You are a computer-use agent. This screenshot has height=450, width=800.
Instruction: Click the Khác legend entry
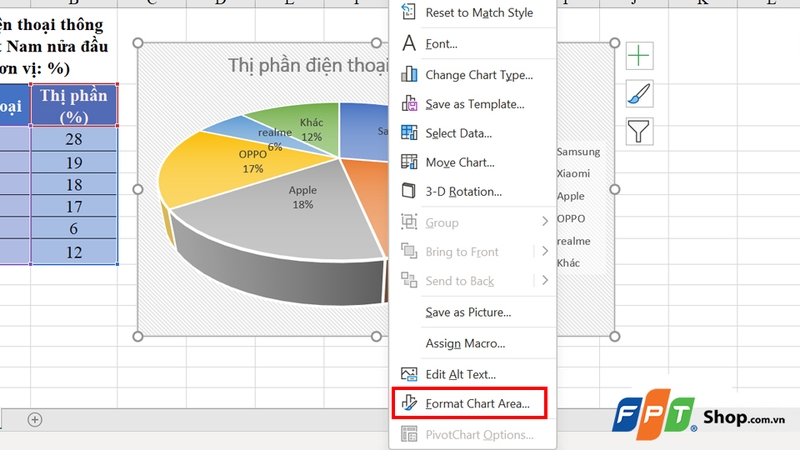pyautogui.click(x=568, y=263)
